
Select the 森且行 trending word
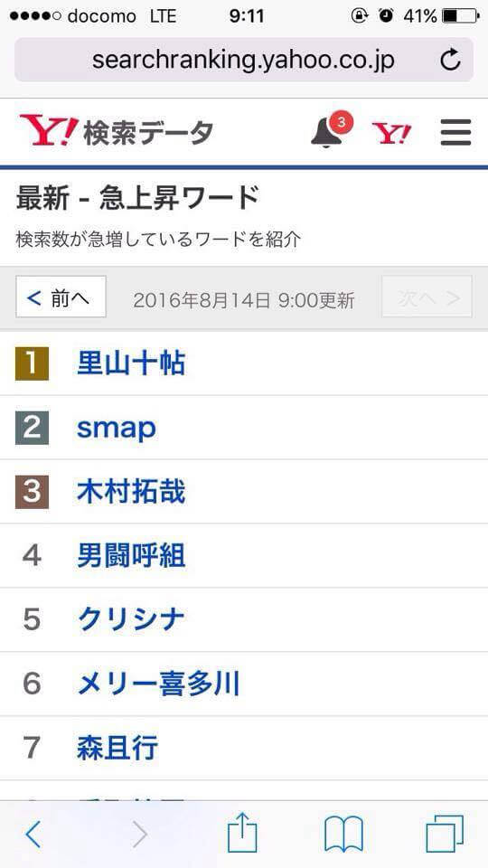pos(117,748)
